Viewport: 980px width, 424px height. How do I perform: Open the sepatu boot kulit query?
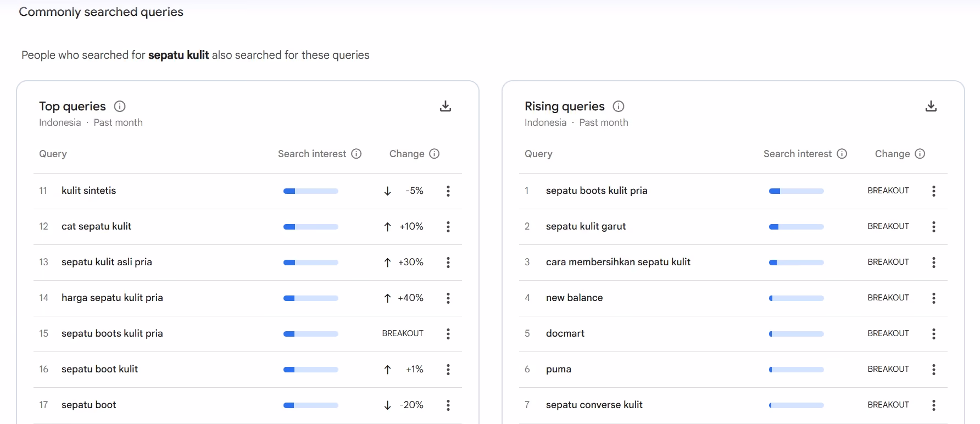100,369
